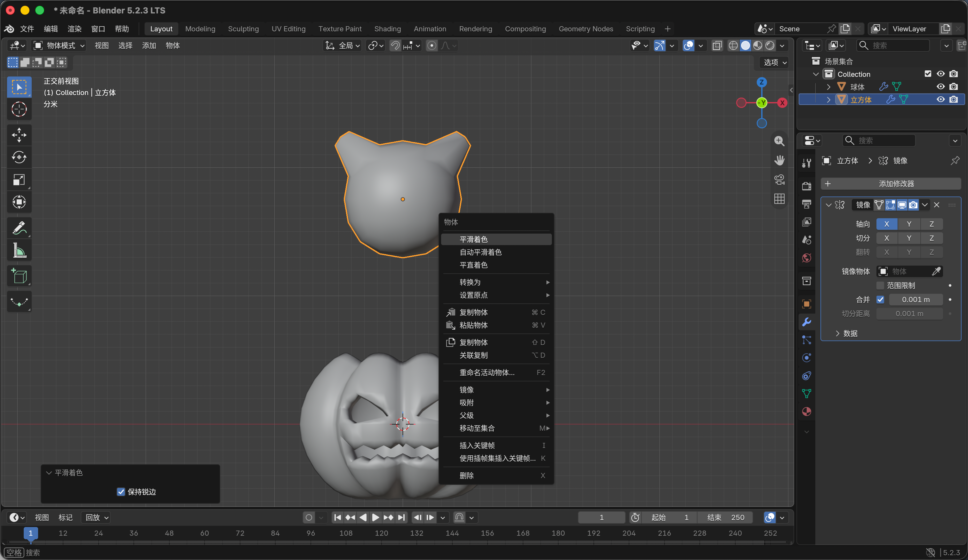Hide 球体 in viewport via eye icon
The height and width of the screenshot is (560, 968).
(940, 87)
